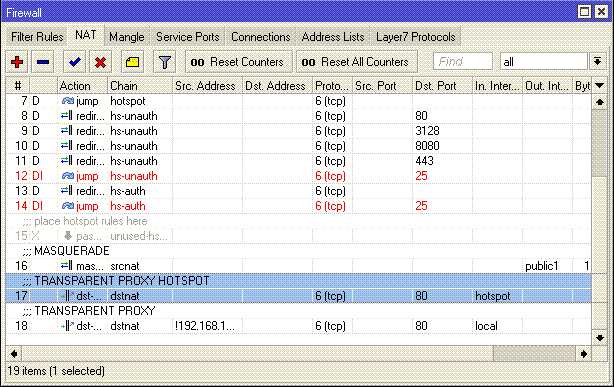
Task: Maximize the Firewall window
Action: [x=584, y=12]
